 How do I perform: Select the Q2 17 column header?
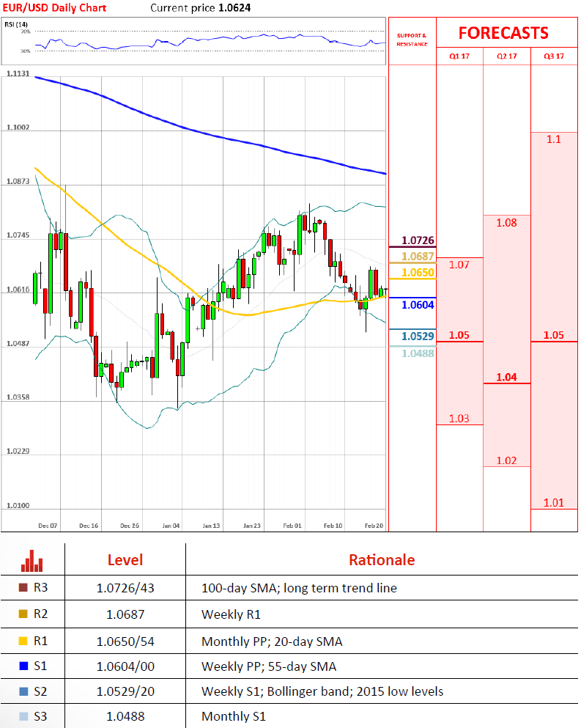(507, 56)
